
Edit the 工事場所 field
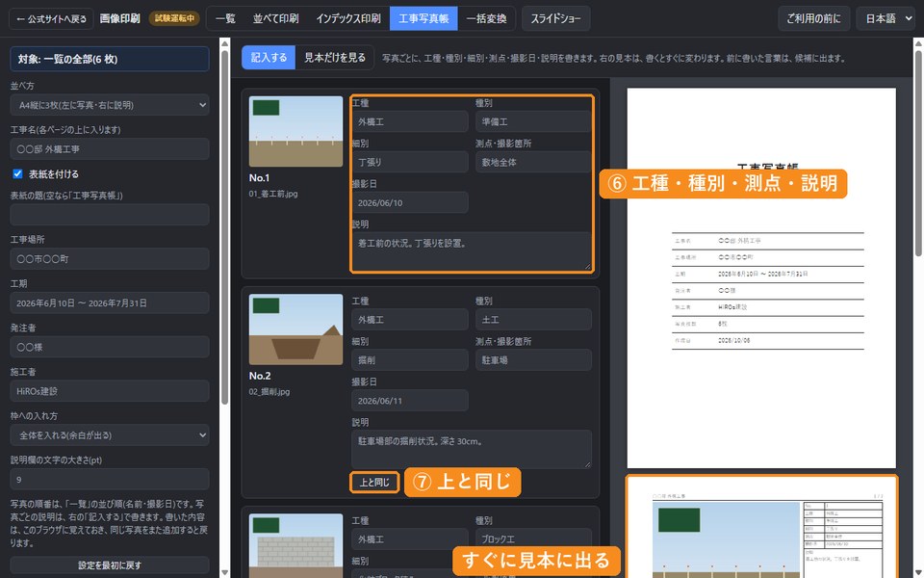(110, 259)
